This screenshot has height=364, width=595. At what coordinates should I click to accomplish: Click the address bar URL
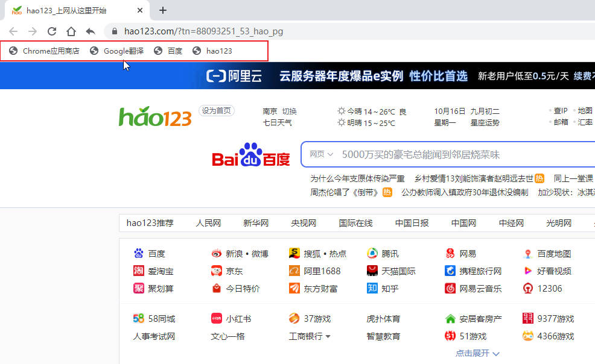coord(204,31)
